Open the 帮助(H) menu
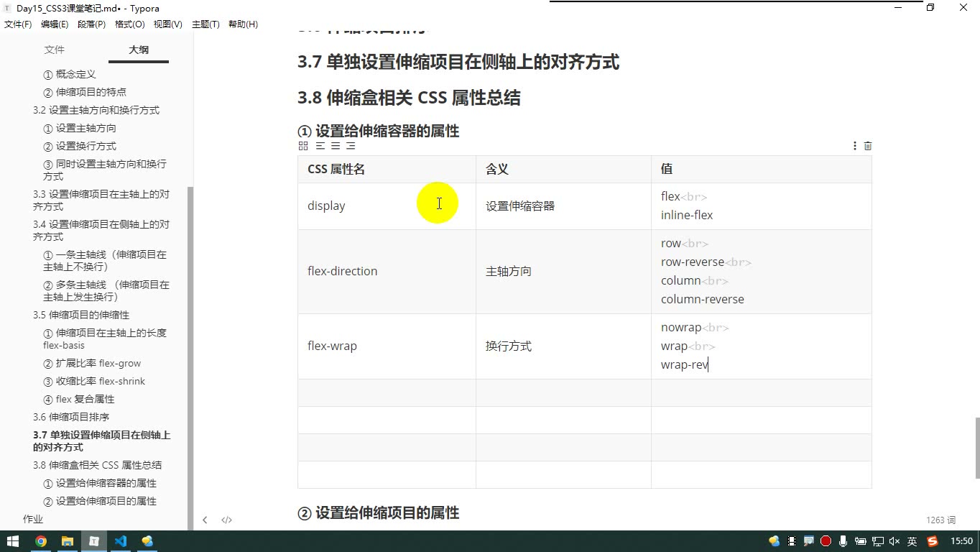The height and width of the screenshot is (552, 980). (243, 24)
